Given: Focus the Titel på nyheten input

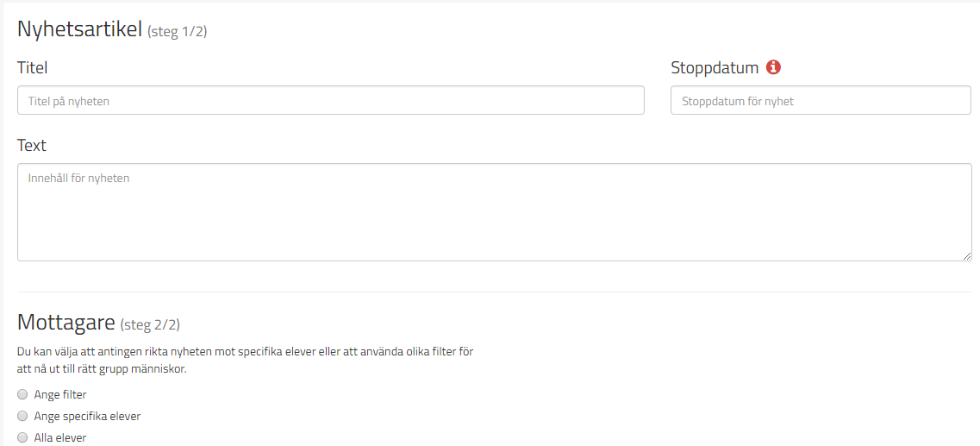Looking at the screenshot, I should point(330,101).
